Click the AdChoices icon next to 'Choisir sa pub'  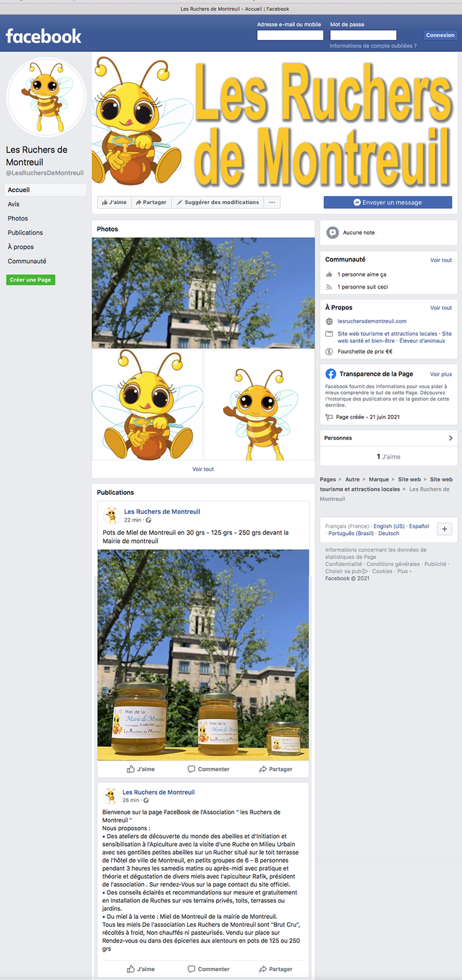point(365,571)
